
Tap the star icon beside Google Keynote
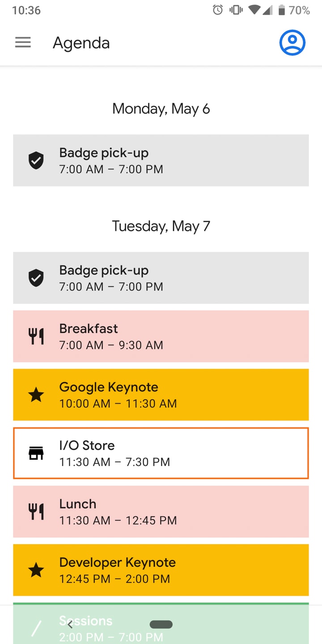pyautogui.click(x=36, y=395)
